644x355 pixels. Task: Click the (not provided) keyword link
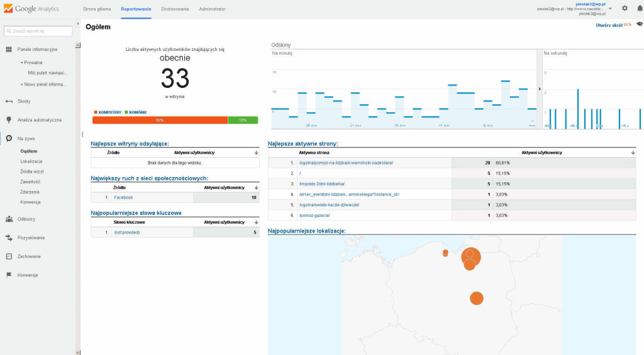click(x=127, y=232)
